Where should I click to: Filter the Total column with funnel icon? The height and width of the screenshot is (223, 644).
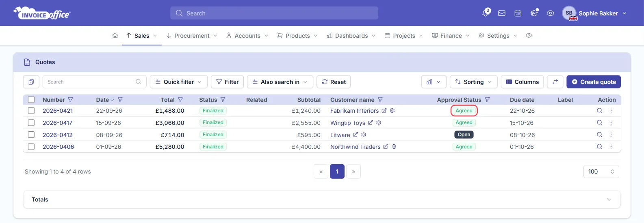(x=180, y=100)
